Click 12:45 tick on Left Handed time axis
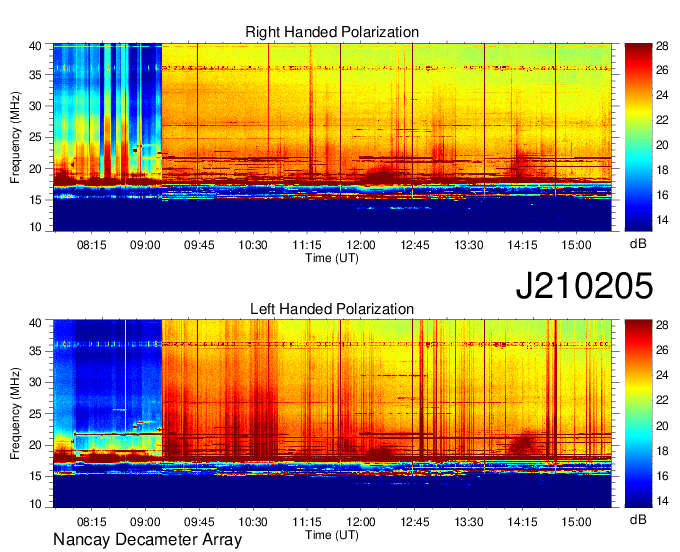 click(x=415, y=522)
